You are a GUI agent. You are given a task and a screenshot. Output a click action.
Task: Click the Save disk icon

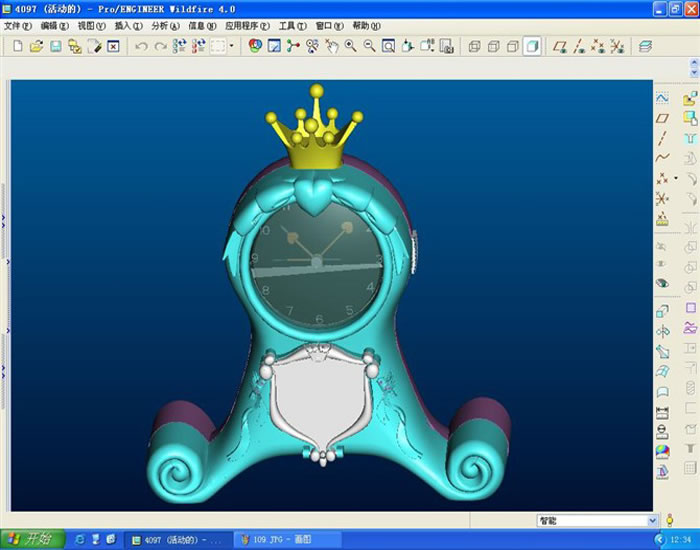(55, 46)
